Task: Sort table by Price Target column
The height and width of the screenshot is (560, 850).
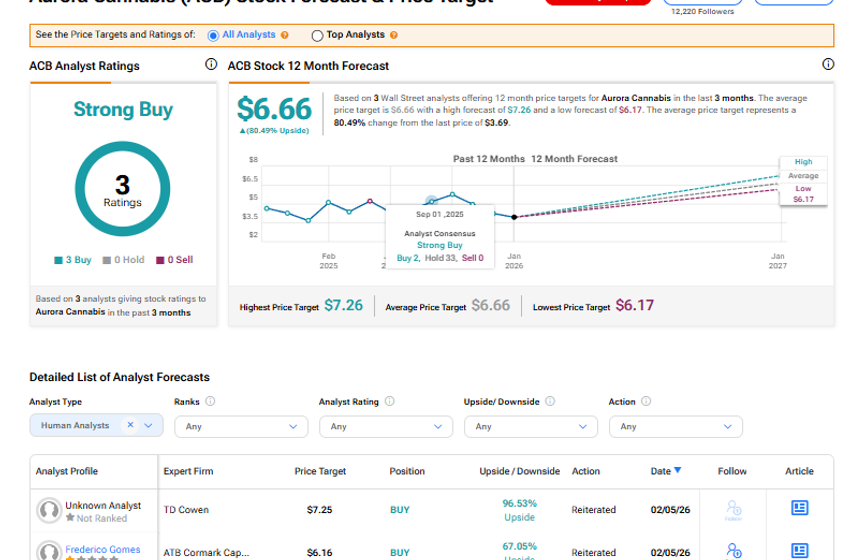Action: coord(319,471)
